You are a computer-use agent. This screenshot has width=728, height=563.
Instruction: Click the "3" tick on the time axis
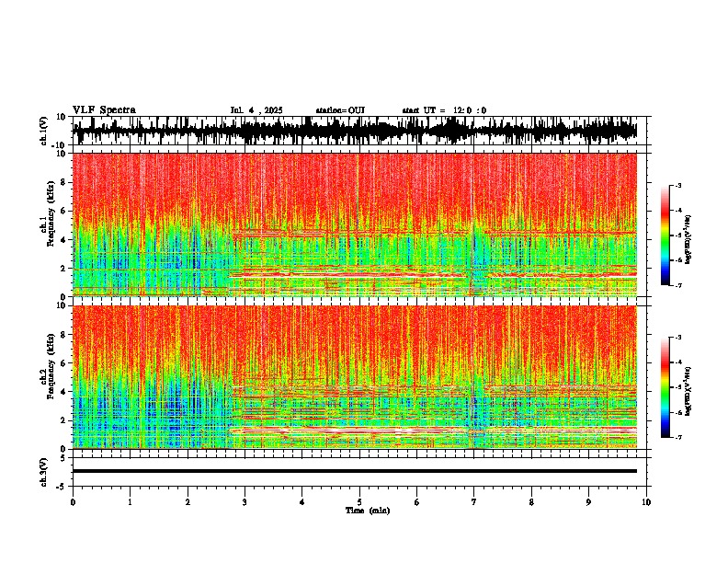(x=245, y=502)
